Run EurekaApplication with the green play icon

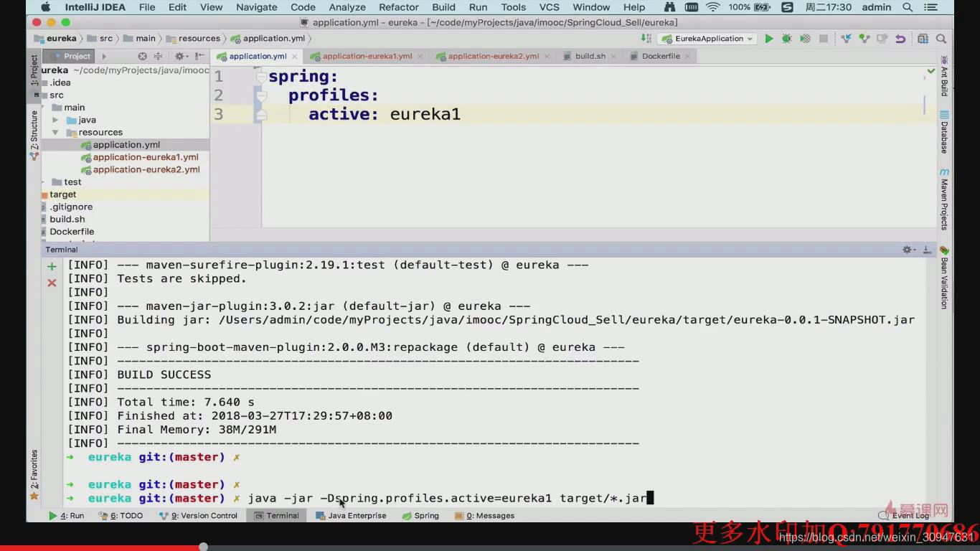point(769,39)
